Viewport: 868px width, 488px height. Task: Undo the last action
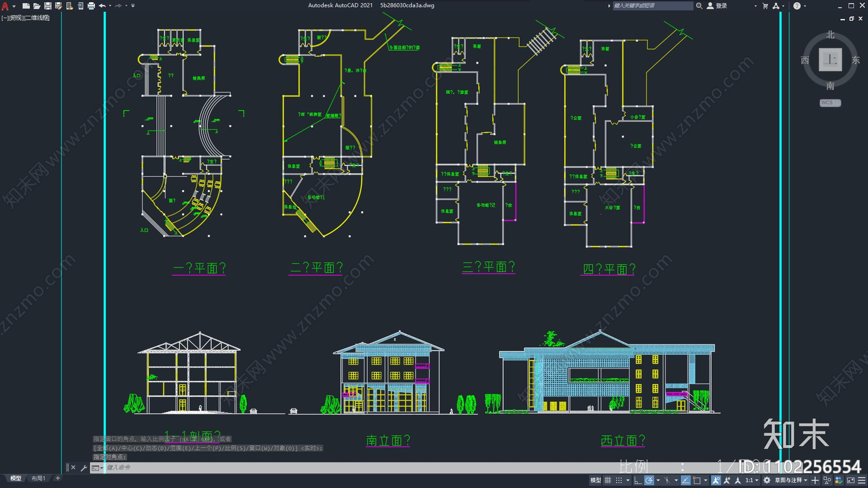[102, 6]
